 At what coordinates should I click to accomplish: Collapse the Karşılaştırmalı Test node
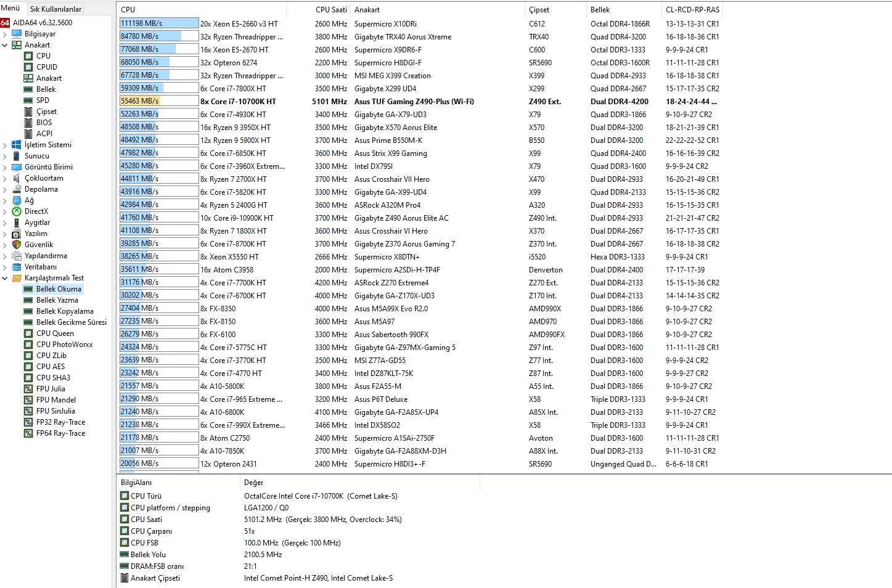click(5, 278)
